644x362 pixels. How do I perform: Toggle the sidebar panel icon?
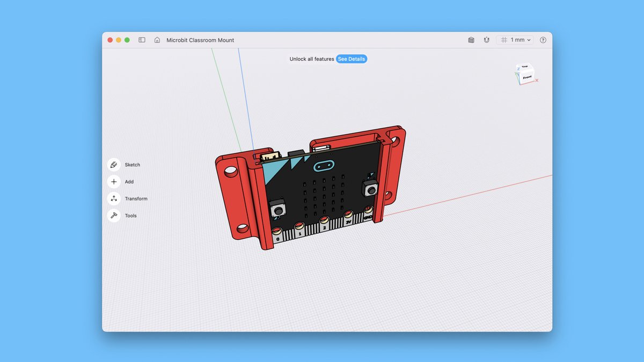[x=142, y=40]
